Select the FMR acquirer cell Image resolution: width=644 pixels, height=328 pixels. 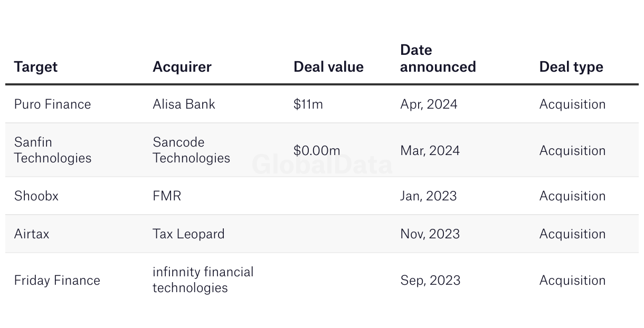pos(167,196)
